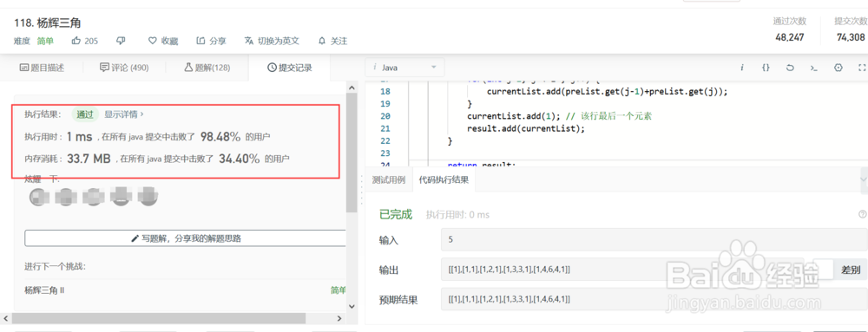Screen dimensions: 868x332
Task: Switch language with 切换为英文
Action: pos(272,41)
